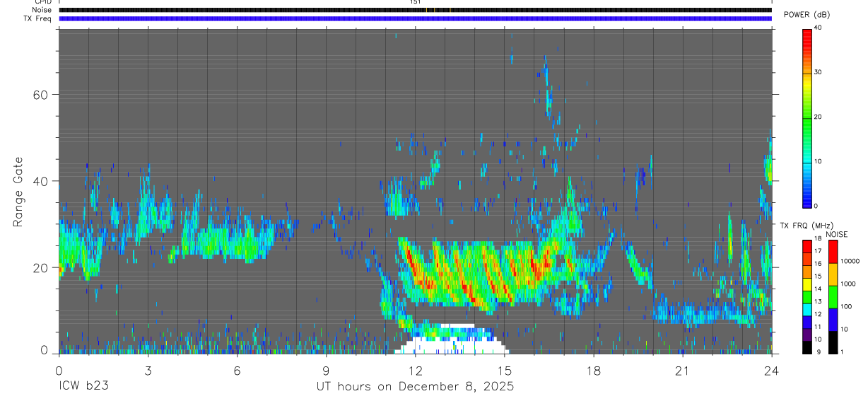This screenshot has width=868, height=401.
Task: Select the 'NOISE' legend title
Action: 837,234
